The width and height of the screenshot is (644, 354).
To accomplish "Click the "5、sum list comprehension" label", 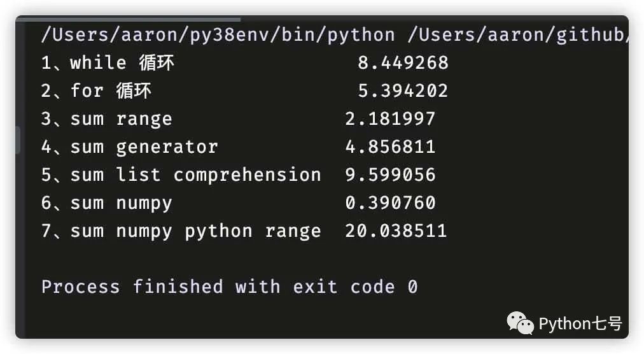I will (x=181, y=174).
